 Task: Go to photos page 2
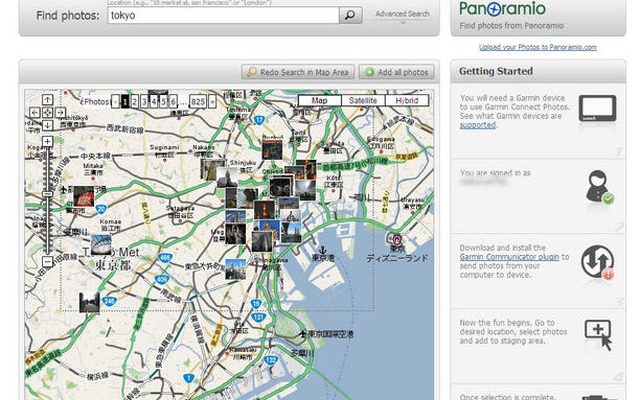[x=135, y=101]
